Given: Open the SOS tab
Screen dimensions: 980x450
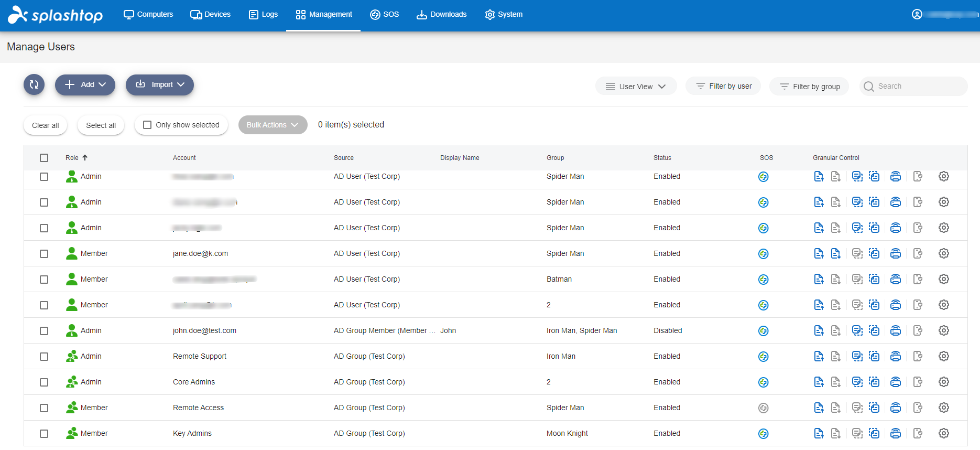Looking at the screenshot, I should coord(385,15).
